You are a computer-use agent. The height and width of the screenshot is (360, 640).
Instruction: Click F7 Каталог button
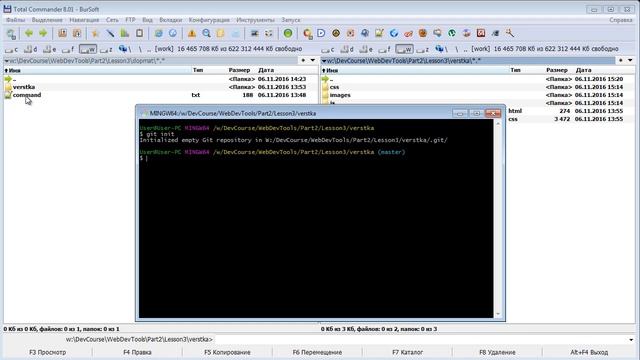[407, 352]
